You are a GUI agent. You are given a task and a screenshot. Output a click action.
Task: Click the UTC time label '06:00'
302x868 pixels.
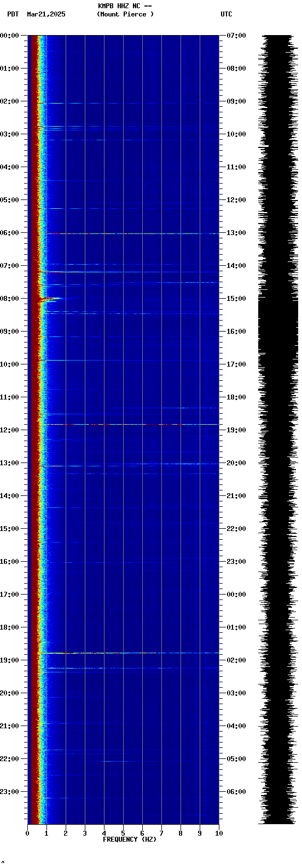click(x=236, y=792)
